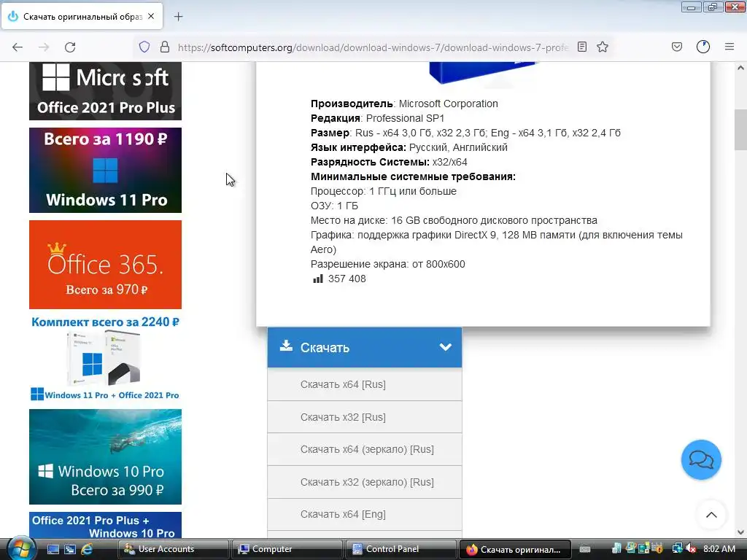Open the Firefox account circular icon
The height and width of the screenshot is (560, 747).
click(x=703, y=47)
